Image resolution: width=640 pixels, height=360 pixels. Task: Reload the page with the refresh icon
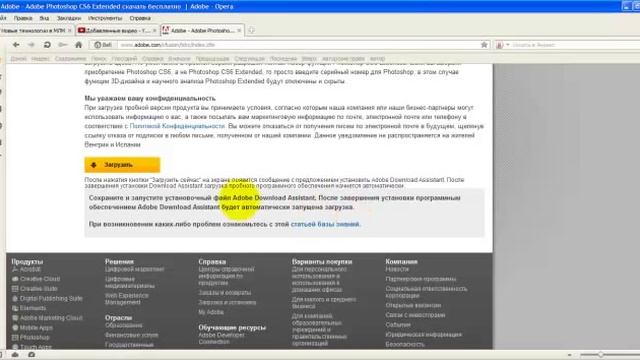[47, 45]
